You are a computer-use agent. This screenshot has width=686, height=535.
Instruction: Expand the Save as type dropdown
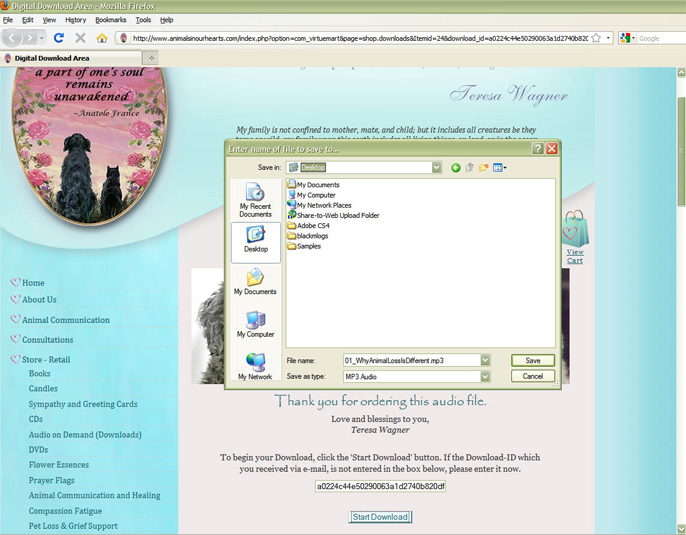tap(485, 376)
